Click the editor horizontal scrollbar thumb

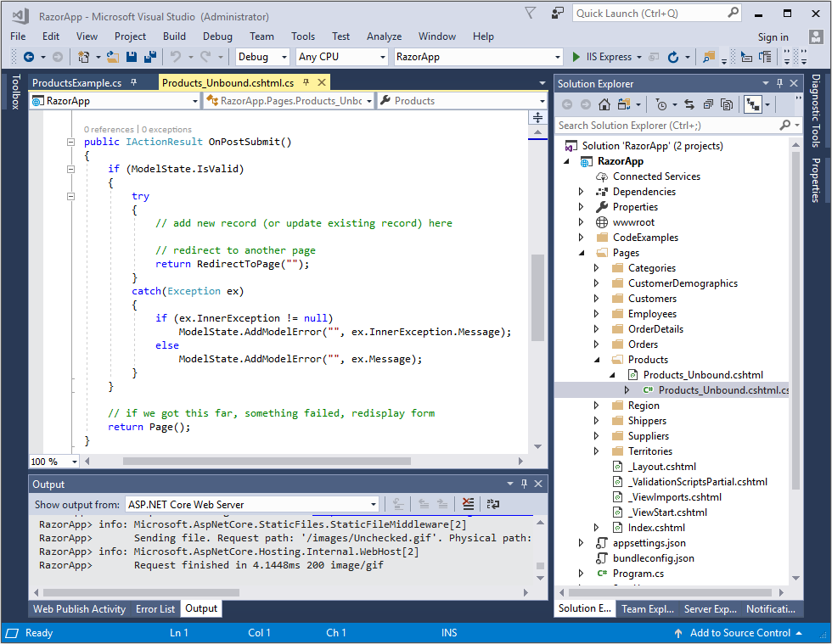(x=267, y=461)
